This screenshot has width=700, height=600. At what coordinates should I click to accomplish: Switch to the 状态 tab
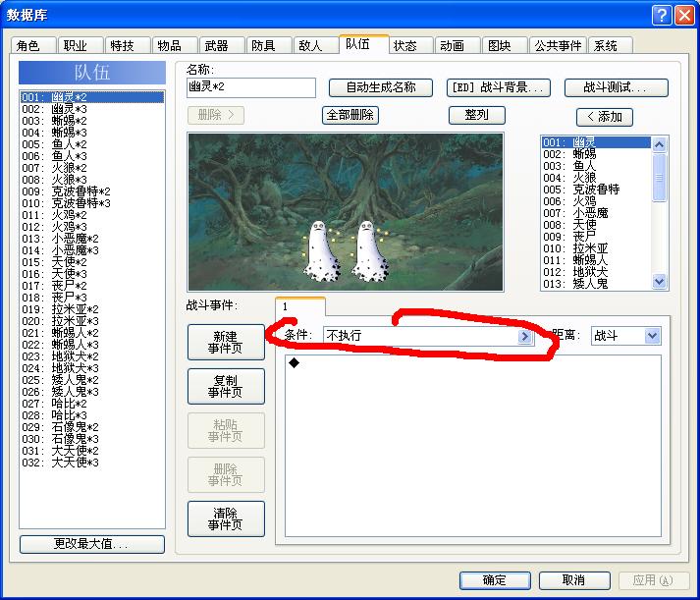coord(410,45)
